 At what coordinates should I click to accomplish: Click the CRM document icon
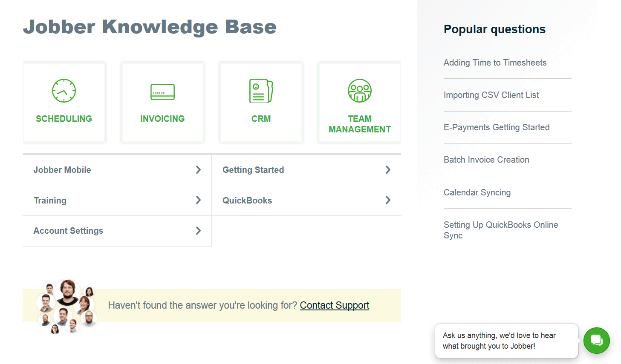[261, 91]
